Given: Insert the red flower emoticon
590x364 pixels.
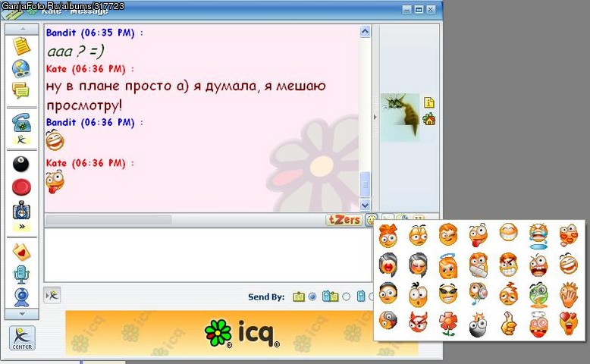Looking at the screenshot, I should click(447, 324).
